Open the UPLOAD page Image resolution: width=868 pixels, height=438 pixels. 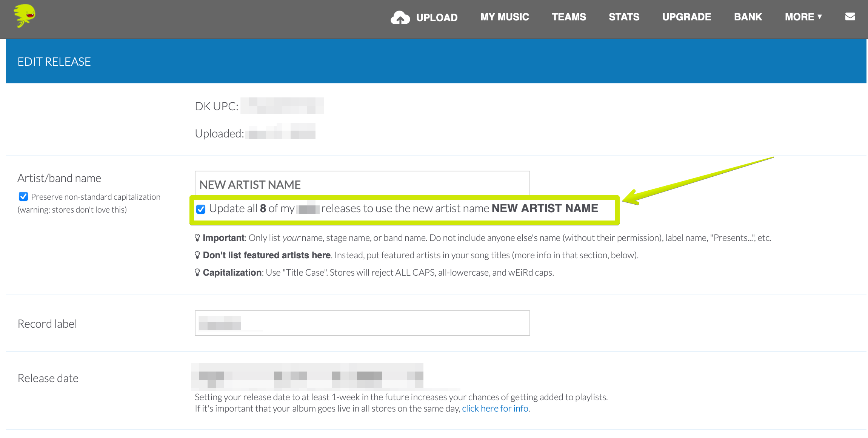(437, 17)
